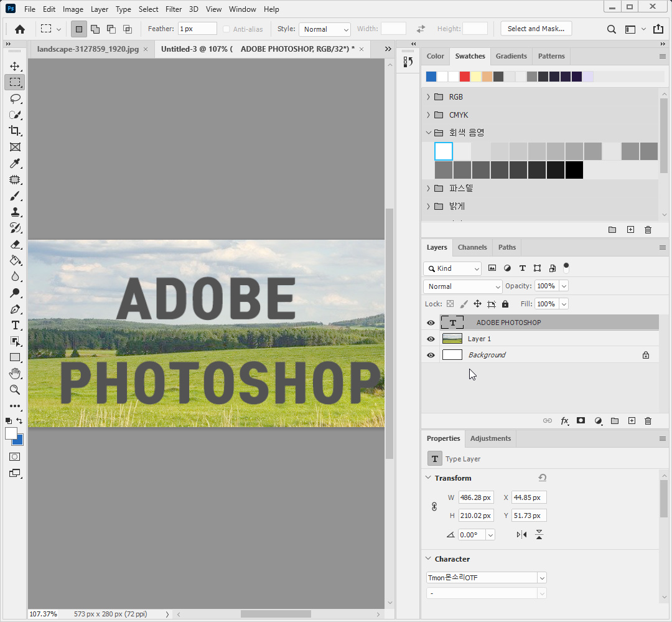The width and height of the screenshot is (672, 622).
Task: Select the Pen tool
Action: click(15, 309)
